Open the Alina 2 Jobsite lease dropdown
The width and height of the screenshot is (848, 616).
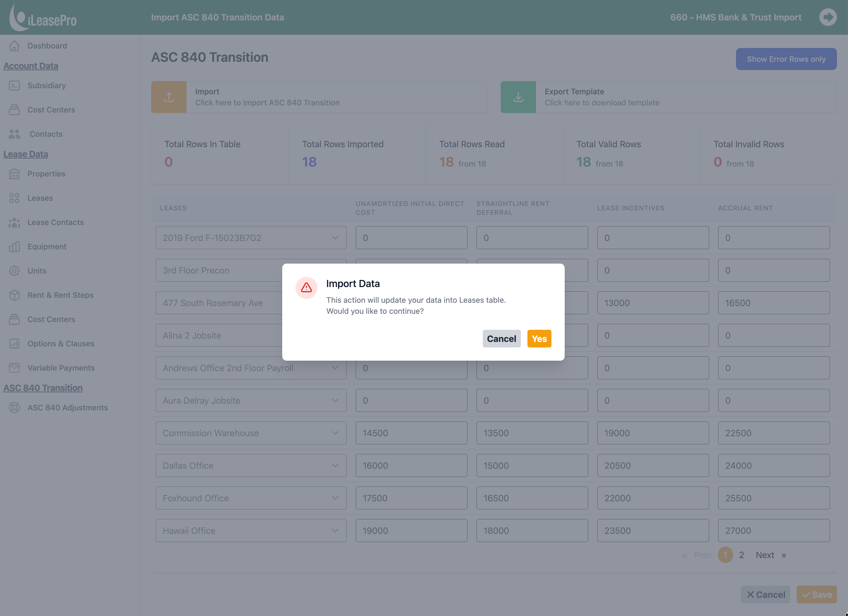tap(219, 335)
